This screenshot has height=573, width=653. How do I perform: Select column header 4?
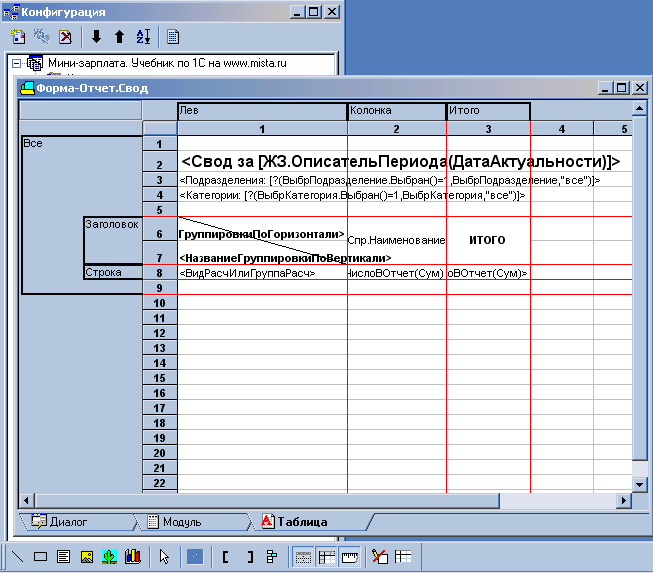pos(562,129)
